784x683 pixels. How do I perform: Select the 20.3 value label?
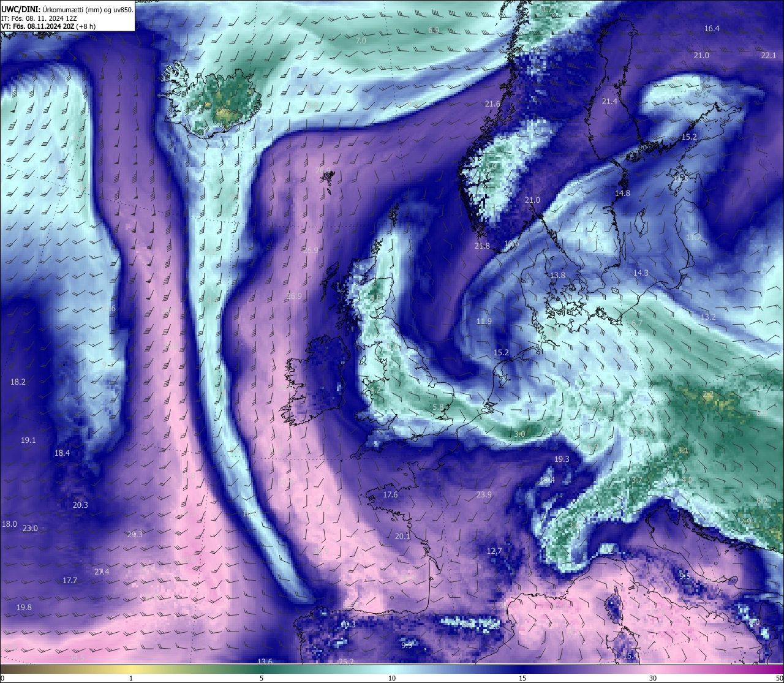(x=80, y=505)
